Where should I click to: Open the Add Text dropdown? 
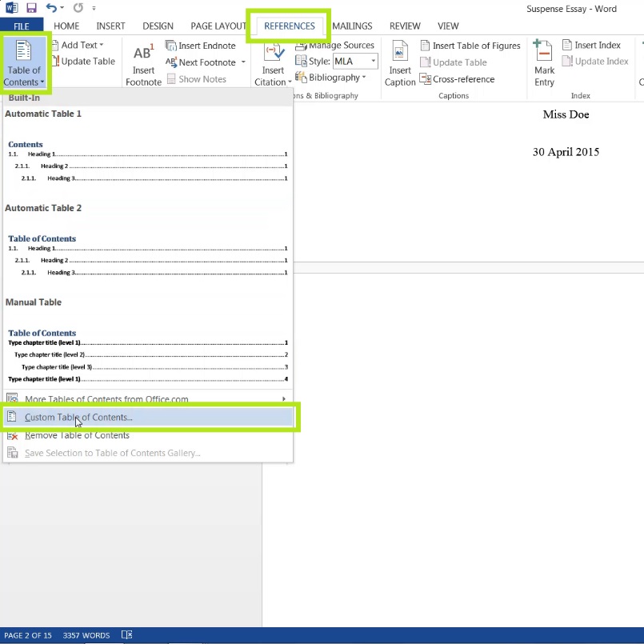(78, 45)
